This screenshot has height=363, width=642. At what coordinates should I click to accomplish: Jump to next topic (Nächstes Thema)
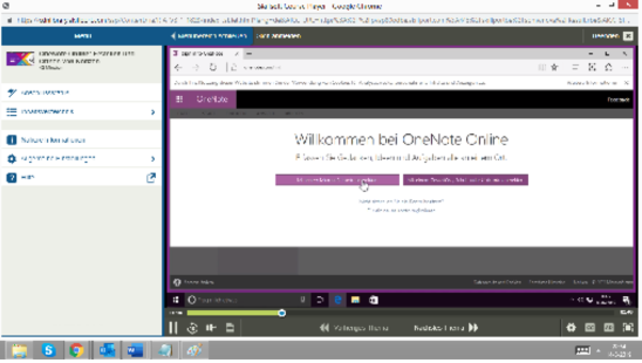pos(446,328)
